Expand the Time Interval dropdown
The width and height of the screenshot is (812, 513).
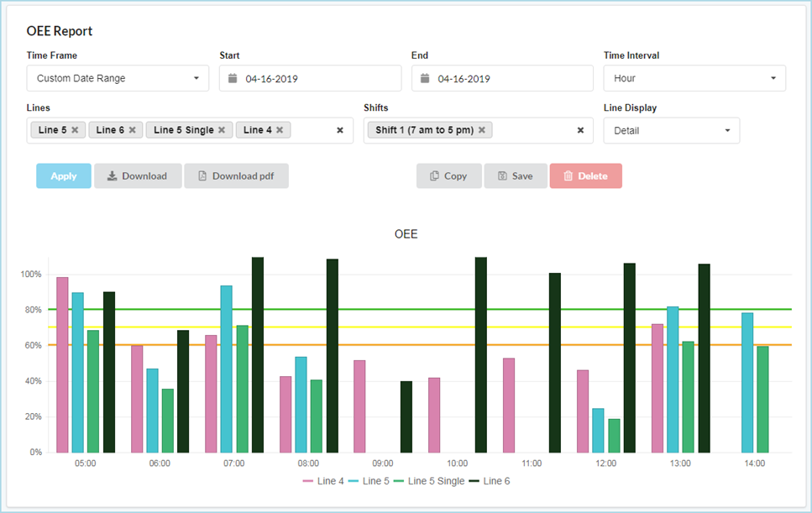click(694, 78)
